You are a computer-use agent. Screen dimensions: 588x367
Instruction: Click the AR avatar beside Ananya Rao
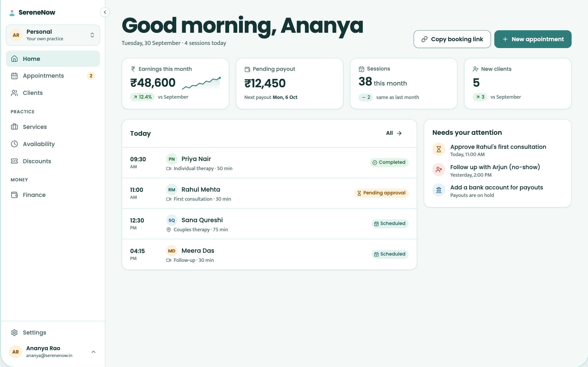16,352
